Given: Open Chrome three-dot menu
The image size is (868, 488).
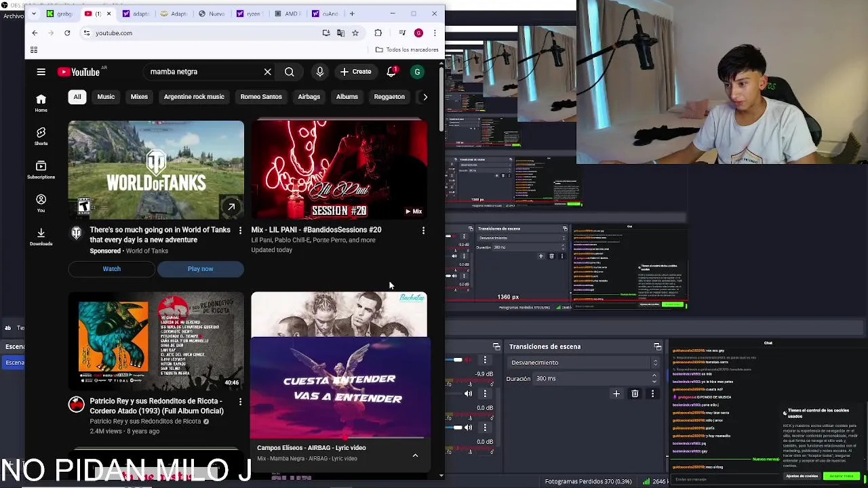Looking at the screenshot, I should [x=435, y=33].
